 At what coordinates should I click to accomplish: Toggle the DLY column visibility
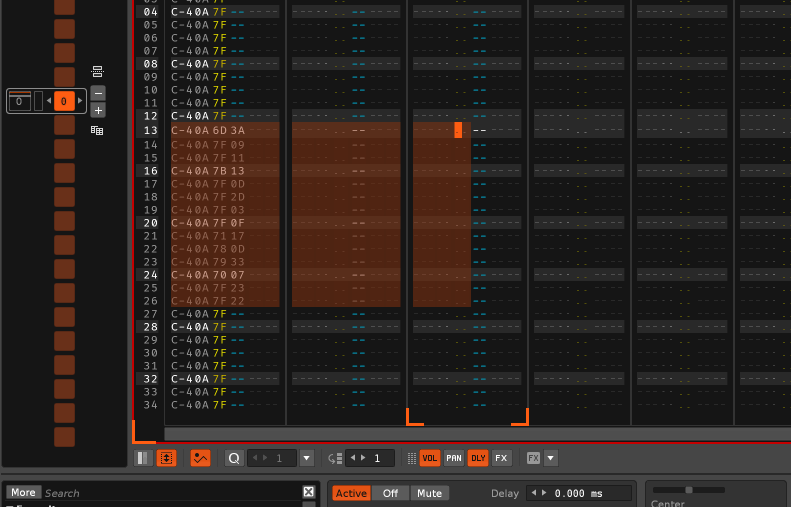(x=478, y=458)
